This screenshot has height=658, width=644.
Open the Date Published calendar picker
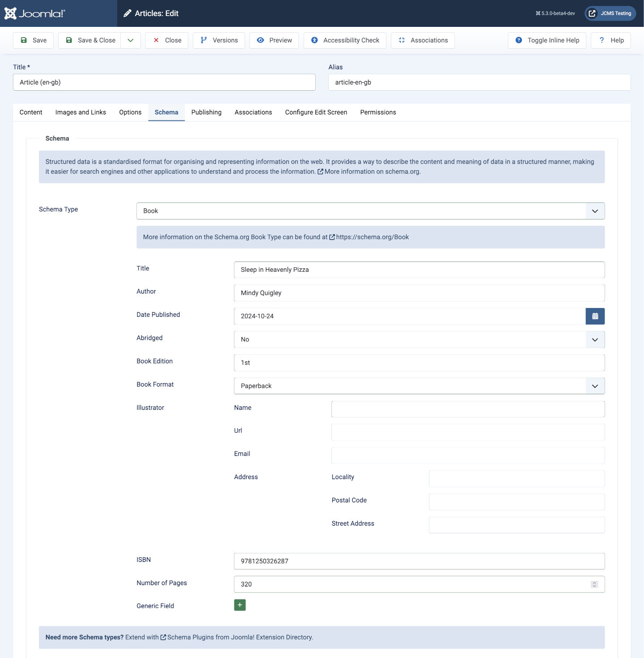pos(595,316)
